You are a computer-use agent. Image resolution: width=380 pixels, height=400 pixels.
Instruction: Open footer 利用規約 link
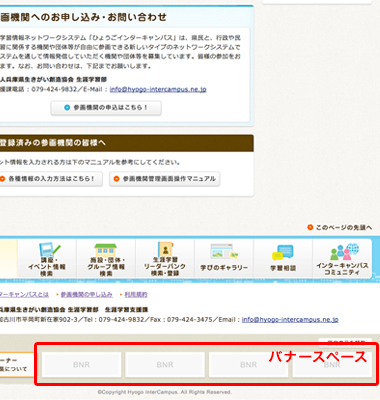[x=136, y=295]
